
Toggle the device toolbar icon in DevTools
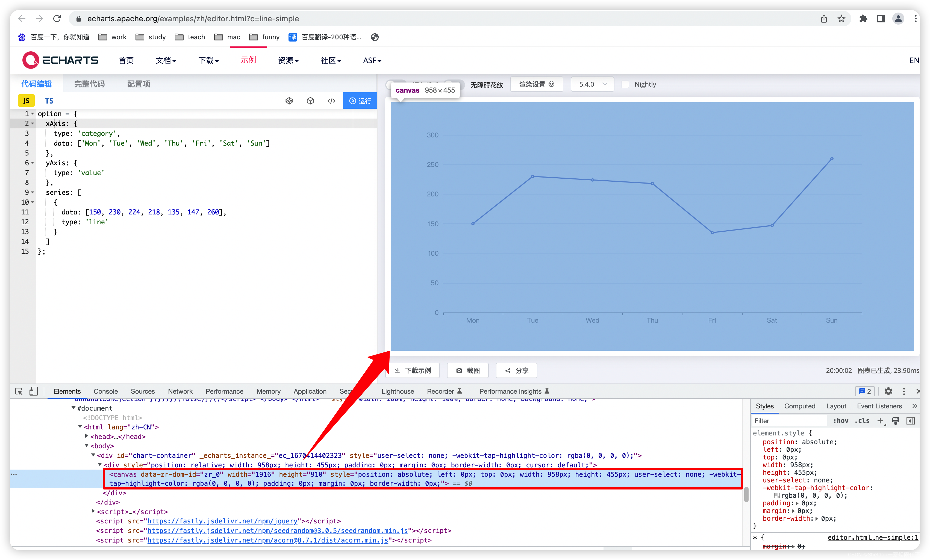click(x=34, y=391)
